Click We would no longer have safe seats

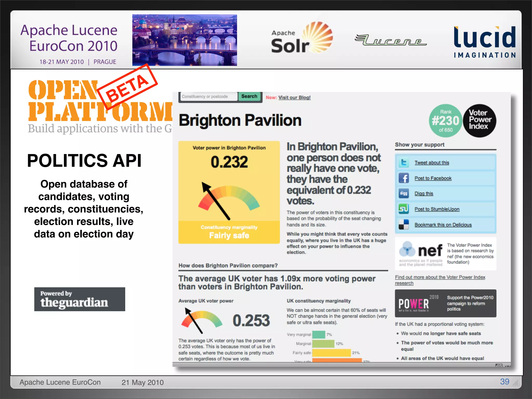441,333
